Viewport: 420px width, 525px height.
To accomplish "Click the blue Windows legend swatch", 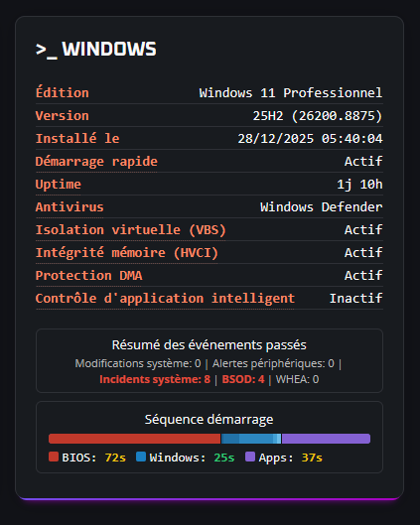I will coord(141,457).
